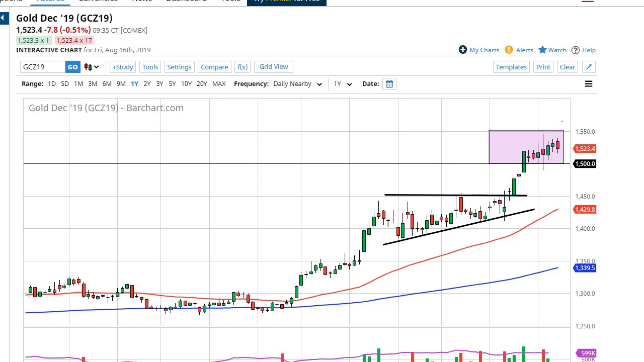
Task: Open Help question mark link
Action: pyautogui.click(x=584, y=50)
